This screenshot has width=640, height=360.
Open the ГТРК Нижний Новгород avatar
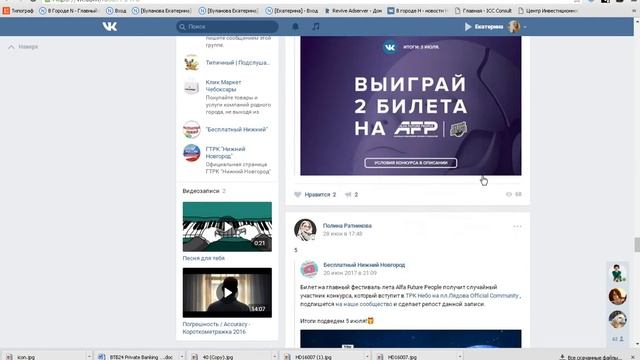click(x=191, y=153)
